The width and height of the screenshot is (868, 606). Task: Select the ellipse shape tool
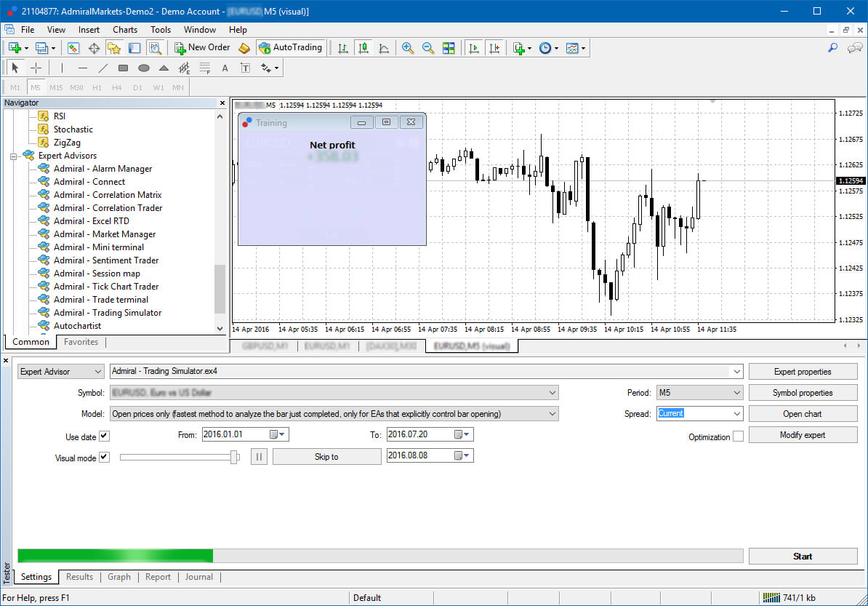144,68
